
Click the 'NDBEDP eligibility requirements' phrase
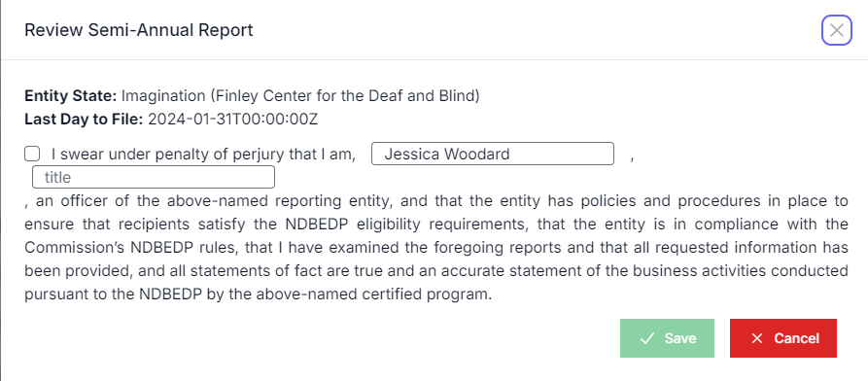tap(407, 225)
